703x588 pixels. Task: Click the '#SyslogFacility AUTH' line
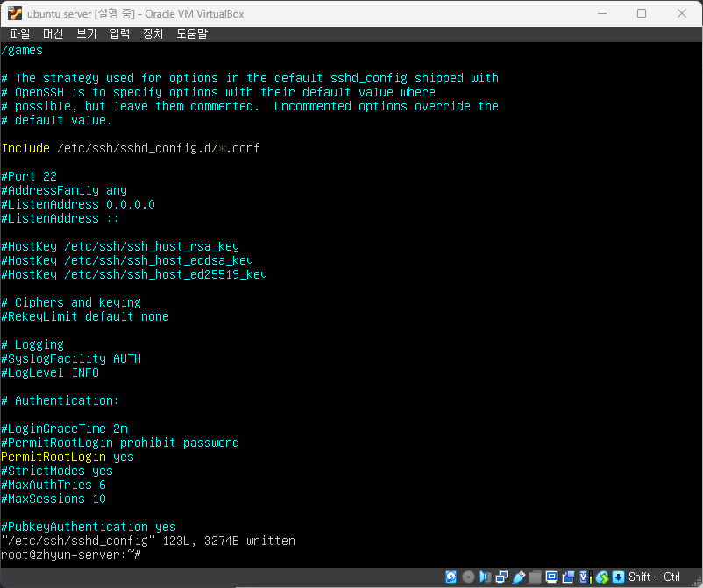(x=71, y=358)
